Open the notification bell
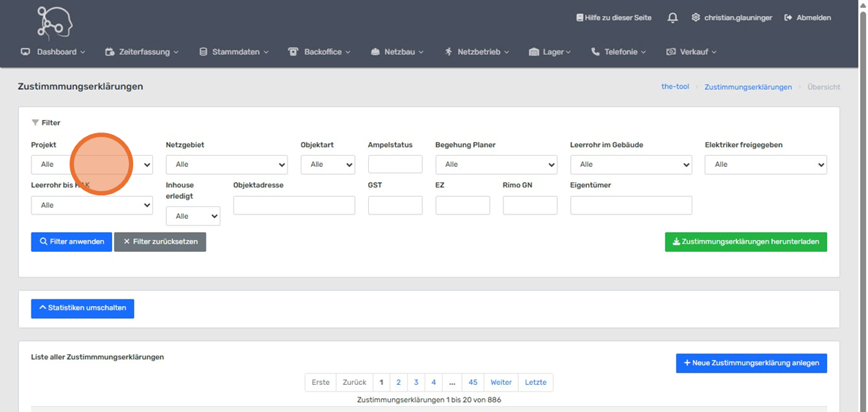 [x=673, y=18]
